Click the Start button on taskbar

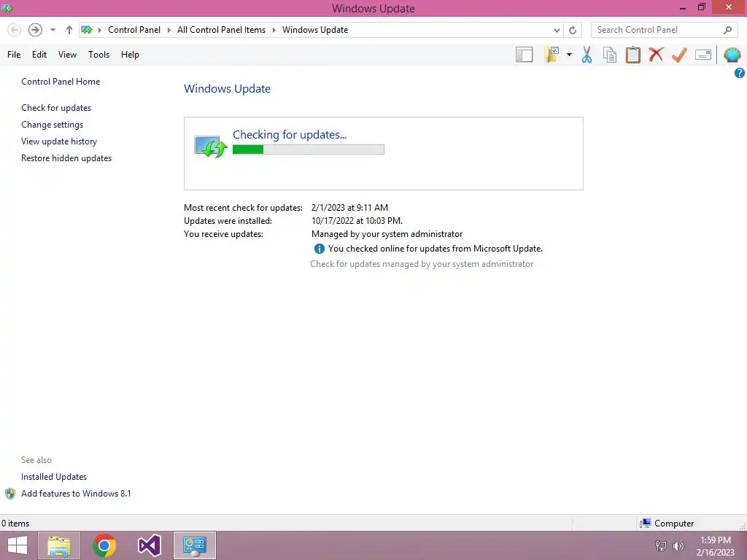point(18,545)
